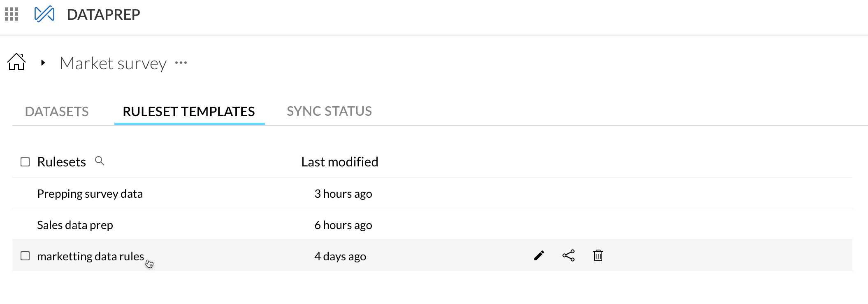The height and width of the screenshot is (304, 868).
Task: Share the marketting data rules template
Action: [569, 256]
